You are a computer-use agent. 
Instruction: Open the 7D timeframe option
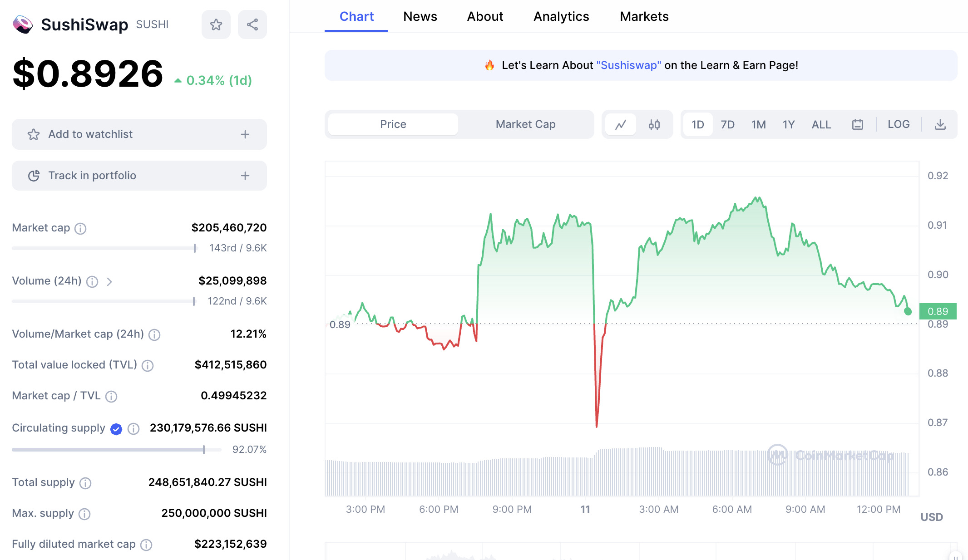pyautogui.click(x=727, y=124)
